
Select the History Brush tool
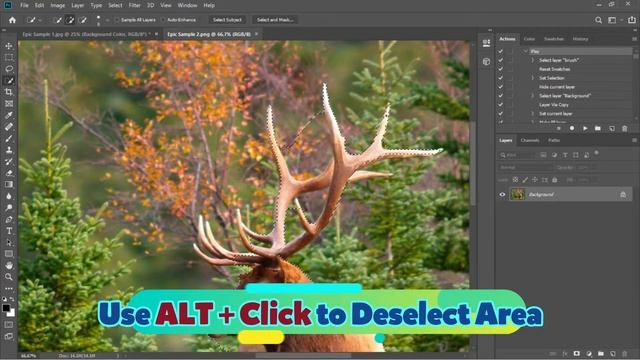pos(9,162)
